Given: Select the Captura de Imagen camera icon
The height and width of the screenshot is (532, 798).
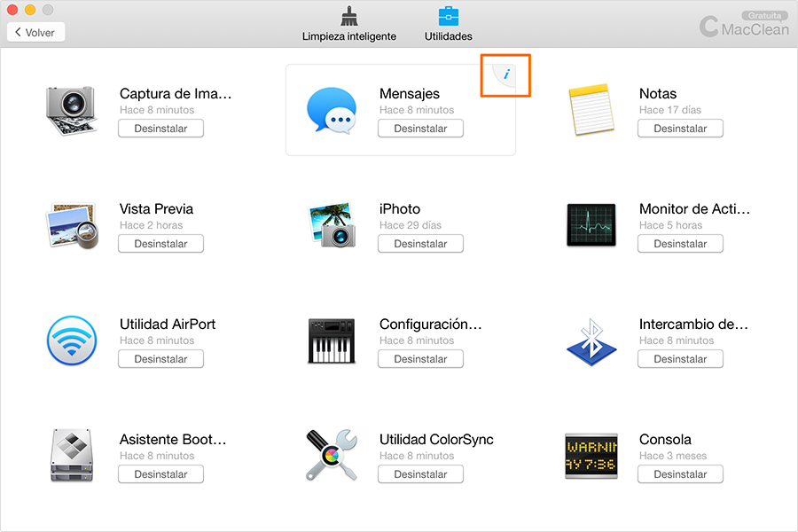Looking at the screenshot, I should point(71,111).
